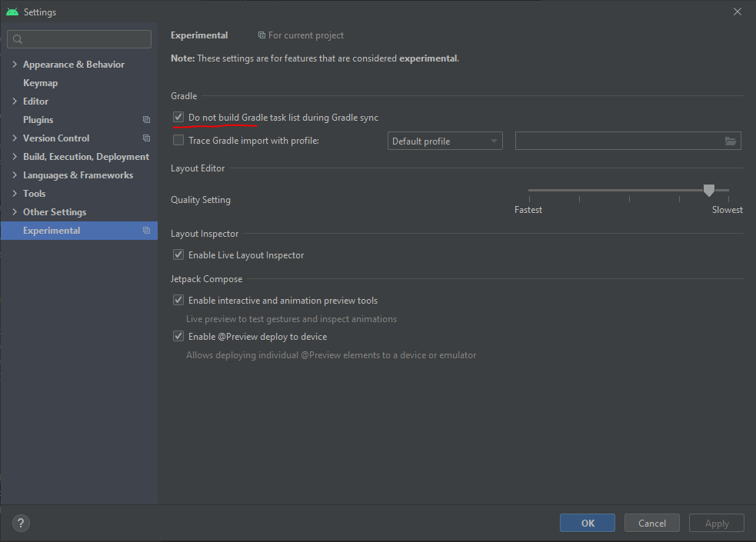
Task: Expand Build, Execution, Deployment section
Action: [x=15, y=156]
